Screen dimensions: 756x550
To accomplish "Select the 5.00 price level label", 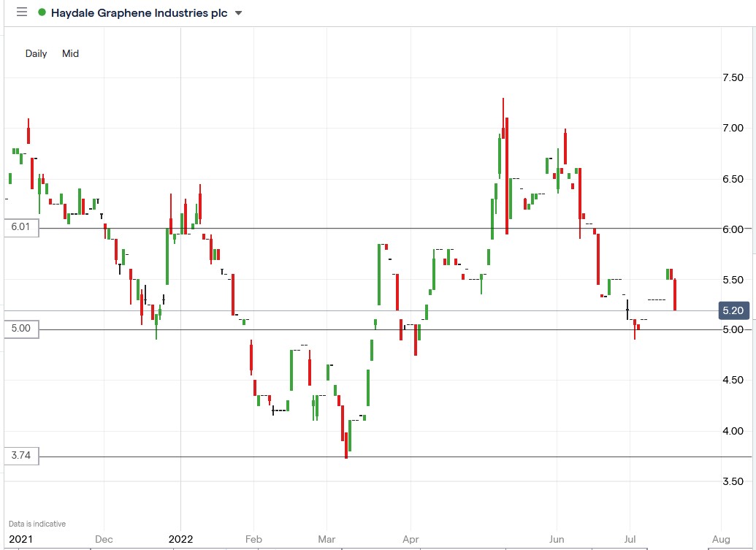I will pyautogui.click(x=20, y=329).
